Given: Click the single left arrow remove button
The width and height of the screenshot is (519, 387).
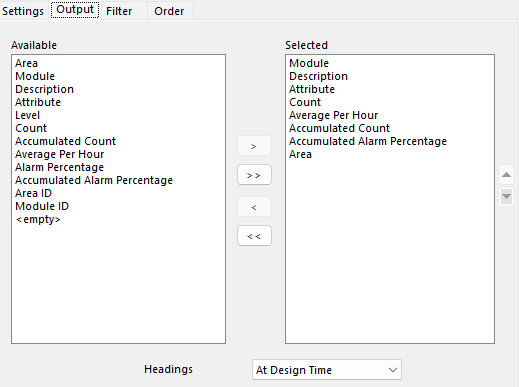Looking at the screenshot, I should (x=254, y=207).
